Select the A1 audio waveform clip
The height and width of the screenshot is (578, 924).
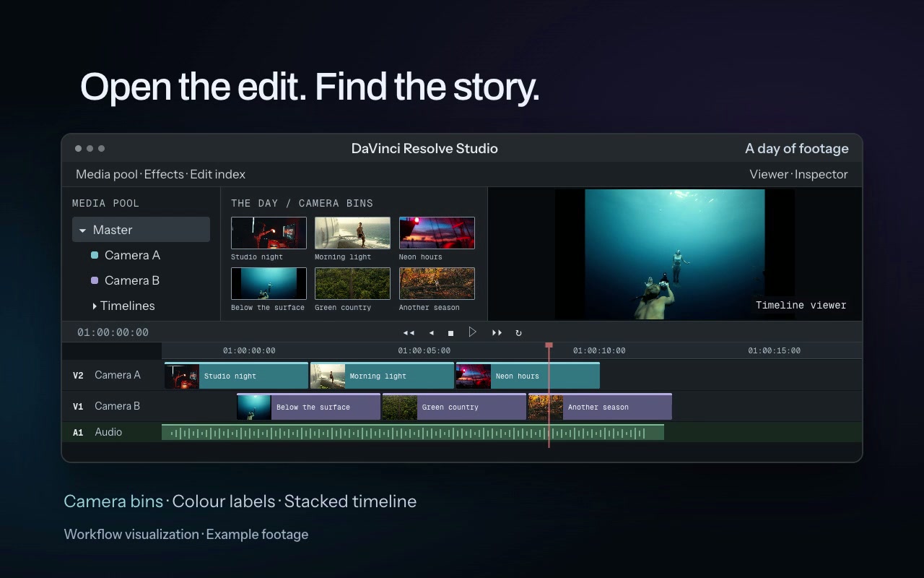pos(413,433)
